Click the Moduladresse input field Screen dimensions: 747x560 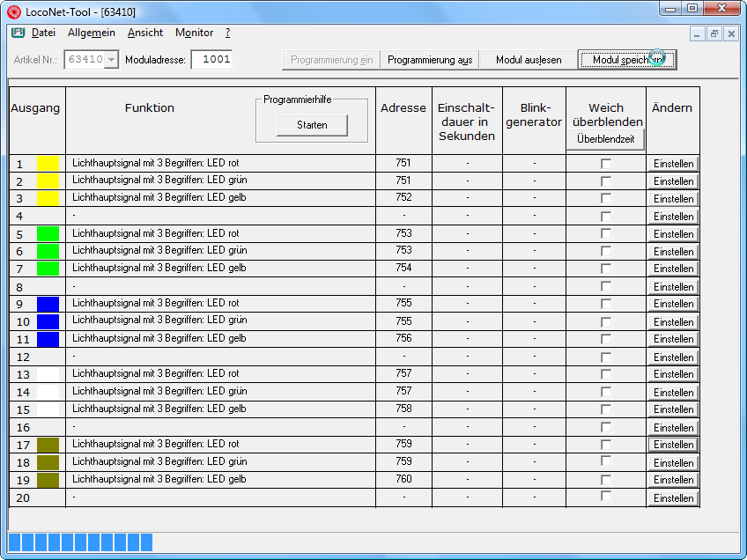[211, 60]
